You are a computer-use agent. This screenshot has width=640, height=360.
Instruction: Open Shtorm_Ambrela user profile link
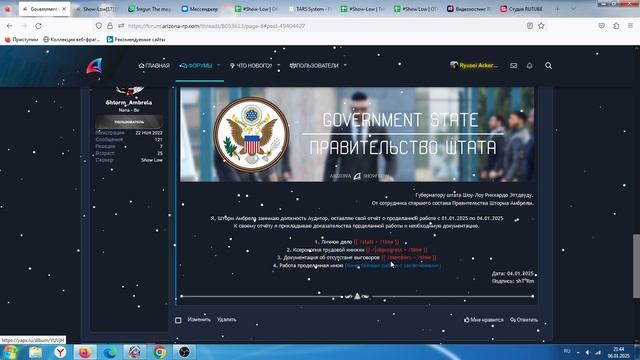tap(129, 102)
